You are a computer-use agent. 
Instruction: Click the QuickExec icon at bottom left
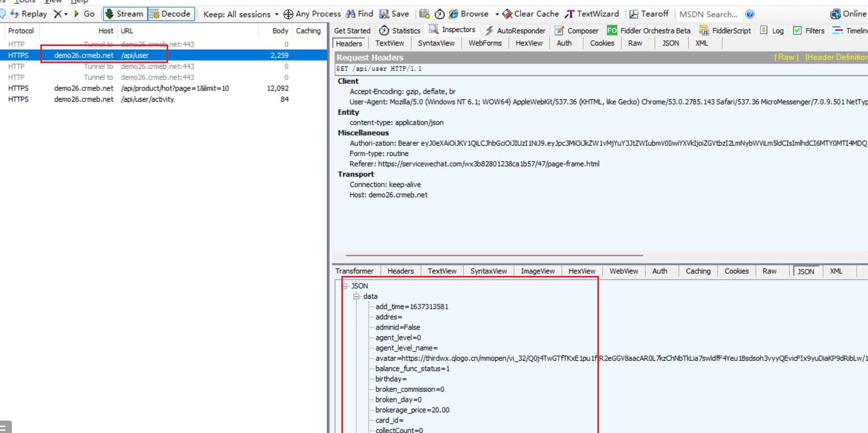[x=5, y=427]
